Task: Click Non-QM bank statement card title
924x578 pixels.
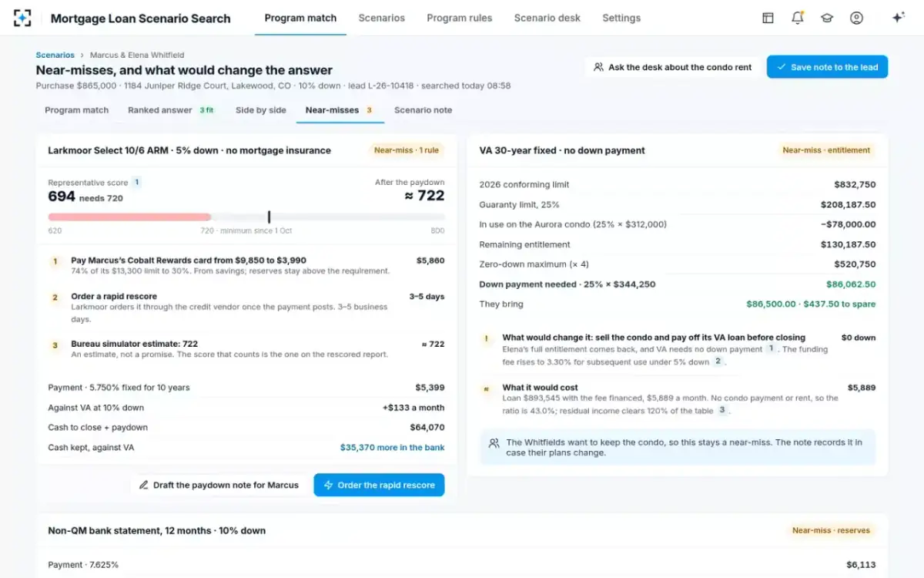Action: pos(157,530)
